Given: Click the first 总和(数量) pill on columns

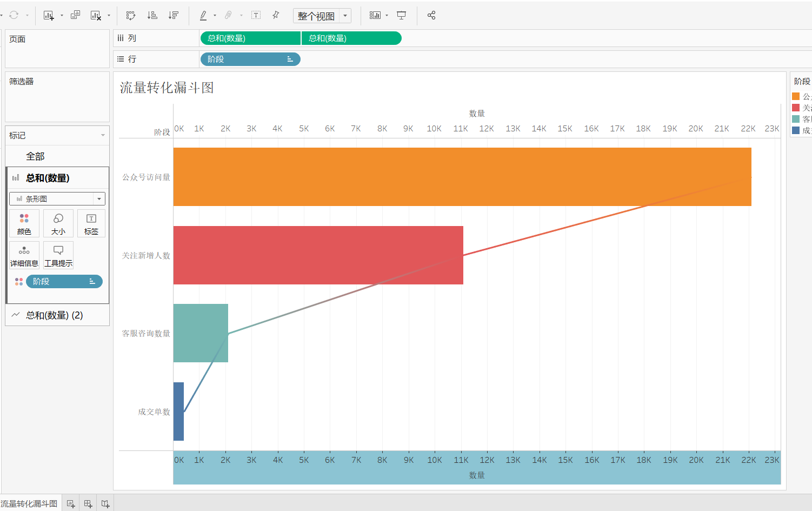Looking at the screenshot, I should coord(250,38).
